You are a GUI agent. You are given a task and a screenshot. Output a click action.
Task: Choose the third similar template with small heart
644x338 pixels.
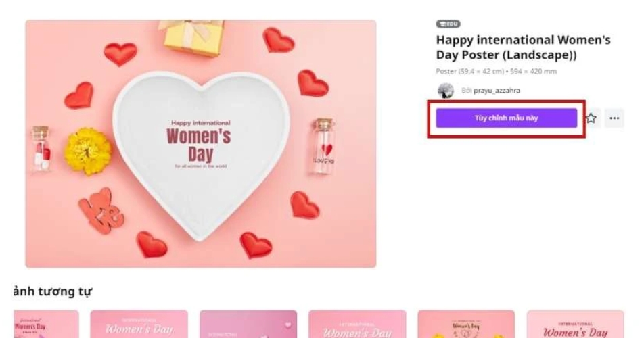click(248, 324)
